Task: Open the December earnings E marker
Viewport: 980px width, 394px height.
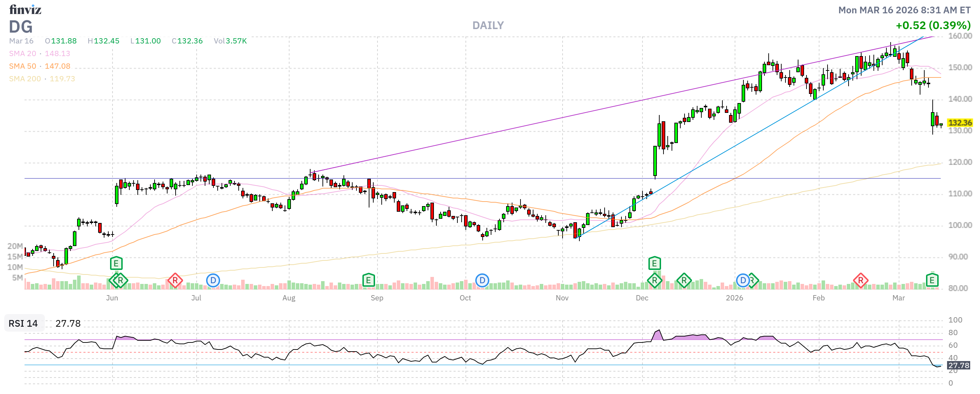Action: click(x=654, y=263)
